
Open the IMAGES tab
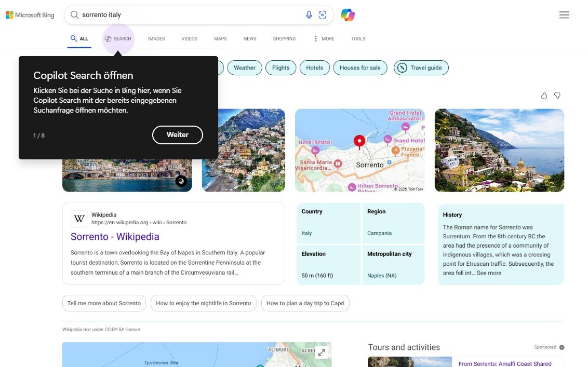[156, 38]
